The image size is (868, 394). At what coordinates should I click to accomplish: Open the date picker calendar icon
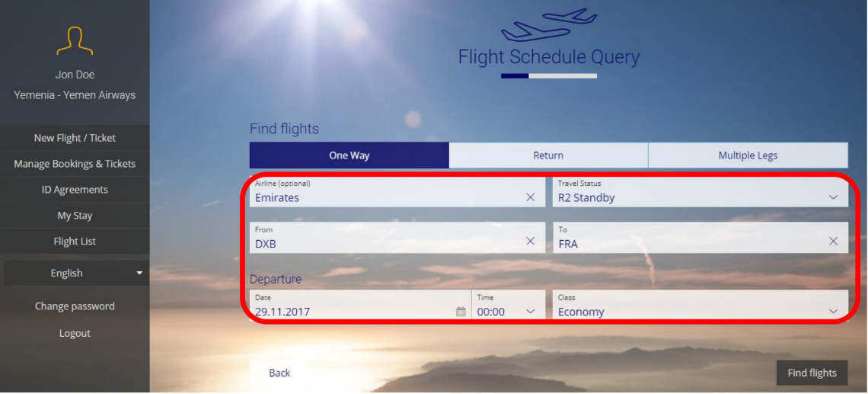point(461,312)
